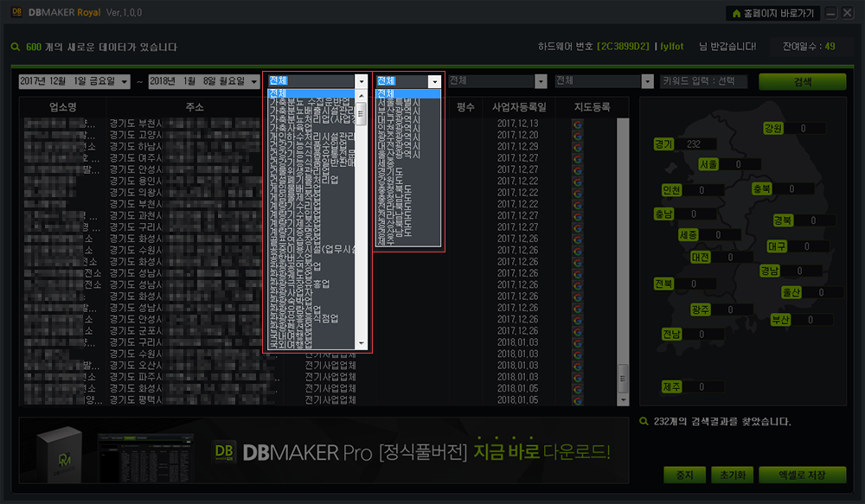Pick 관광유흥음식점업 in the category list
This screenshot has height=504, width=865.
(x=304, y=319)
